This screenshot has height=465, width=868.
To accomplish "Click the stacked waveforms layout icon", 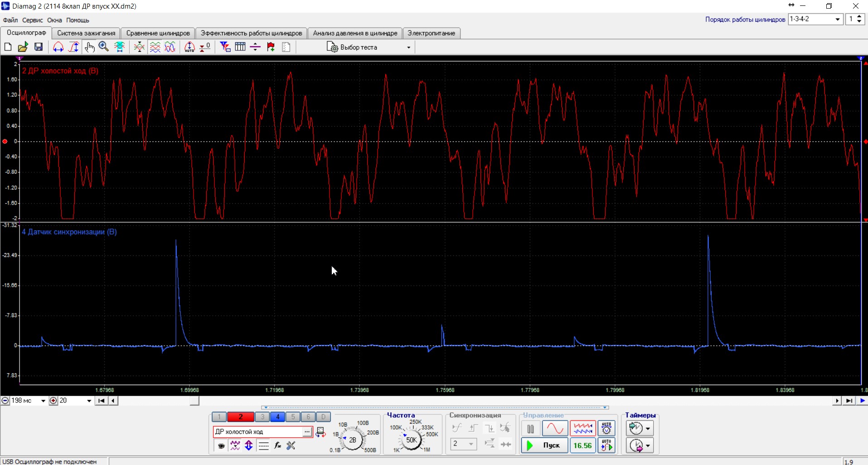I will tap(155, 47).
